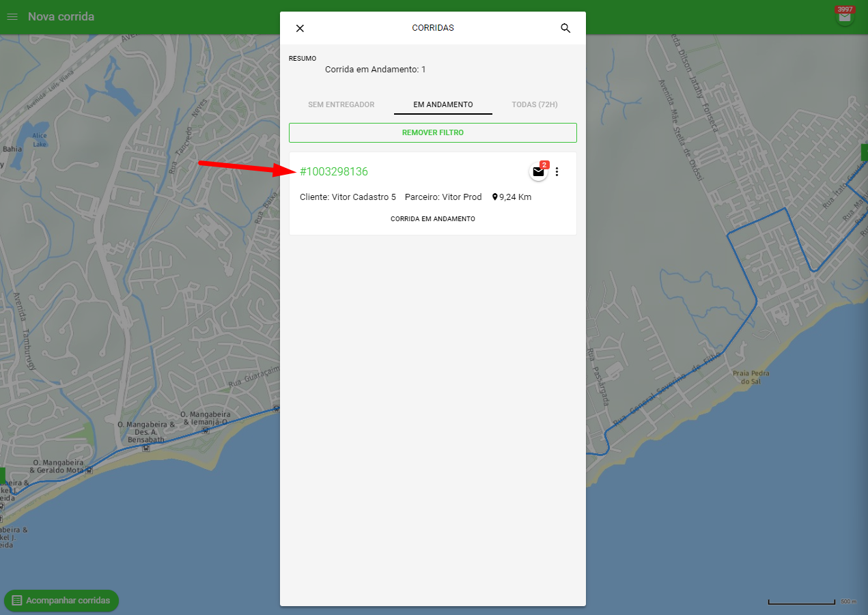Image resolution: width=868 pixels, height=615 pixels.
Task: Click Praia Pedra do Sal on the map
Action: pyautogui.click(x=751, y=377)
